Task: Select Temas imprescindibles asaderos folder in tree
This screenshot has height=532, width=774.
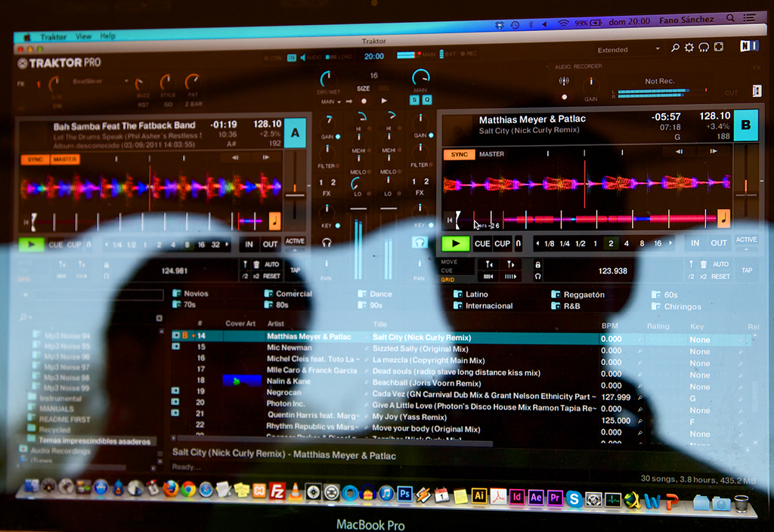Action: (94, 441)
